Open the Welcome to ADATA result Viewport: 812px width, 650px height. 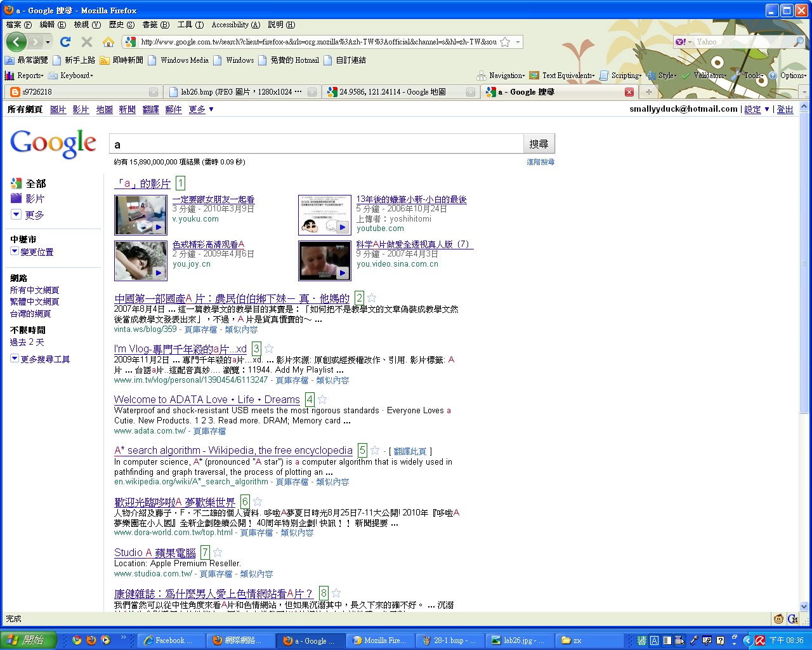coord(207,400)
